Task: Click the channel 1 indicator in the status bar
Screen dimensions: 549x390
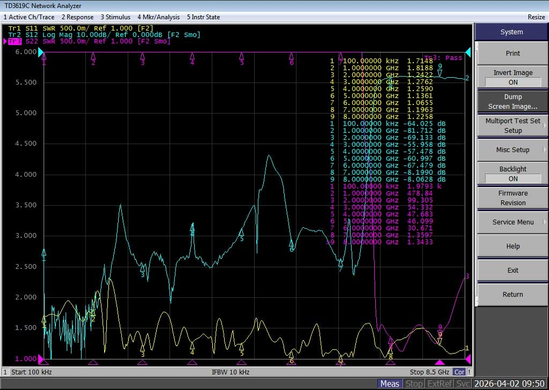Action: 5,372
